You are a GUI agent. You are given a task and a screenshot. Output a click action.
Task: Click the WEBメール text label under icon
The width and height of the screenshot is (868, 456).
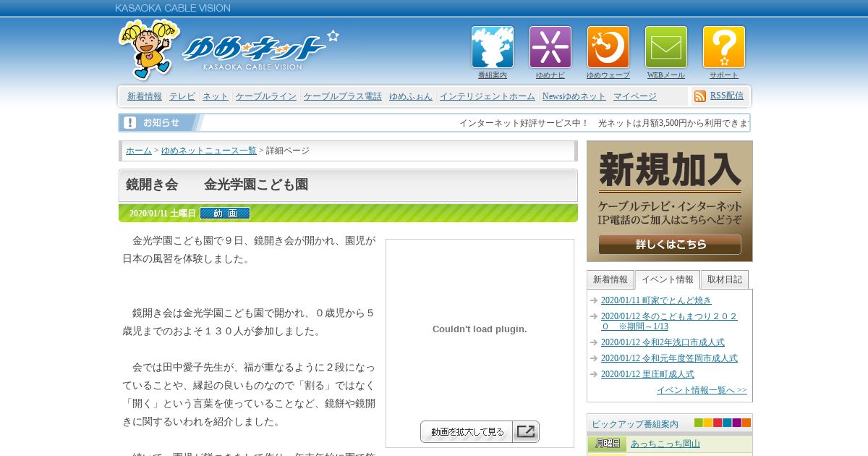point(666,75)
